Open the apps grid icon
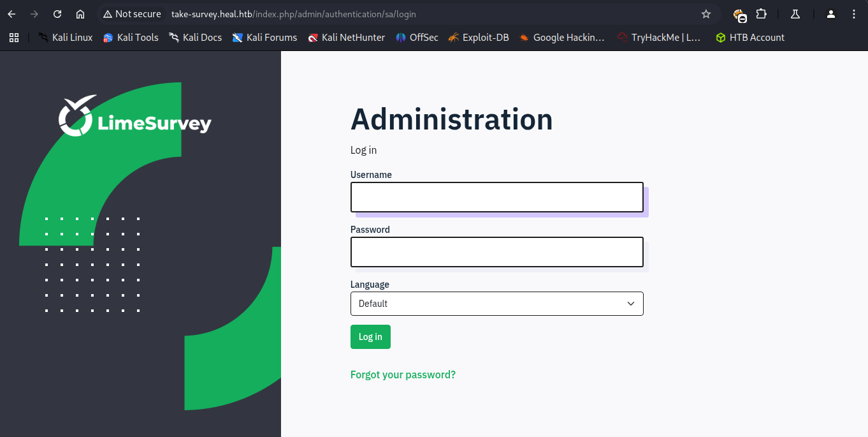 click(x=14, y=38)
